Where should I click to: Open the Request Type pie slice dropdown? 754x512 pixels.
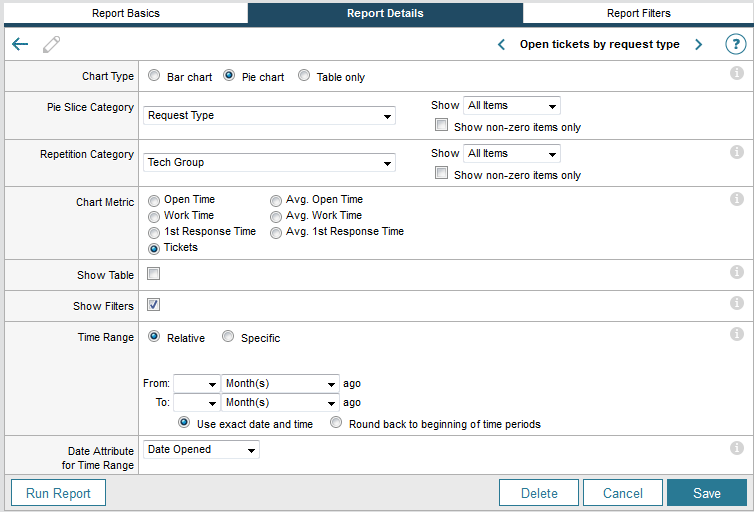click(x=269, y=115)
